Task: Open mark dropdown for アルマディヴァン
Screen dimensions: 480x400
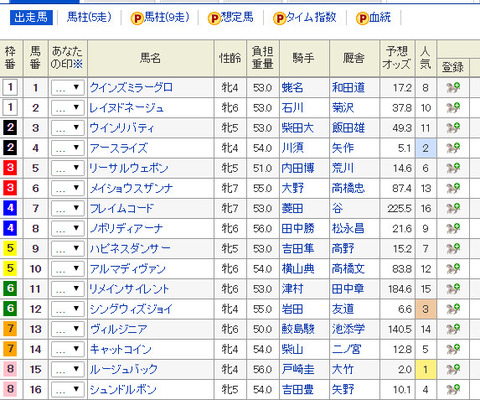Action: (68, 269)
